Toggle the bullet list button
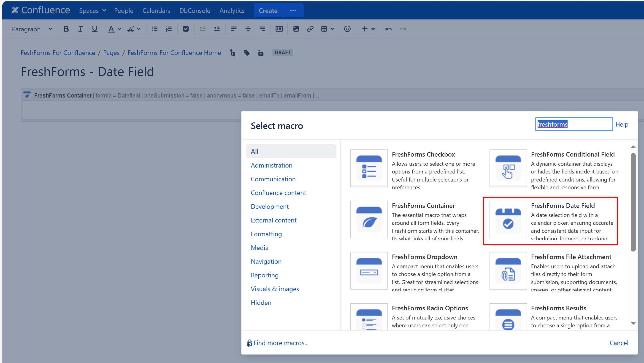Screen dimensions: 644x363 point(154,29)
